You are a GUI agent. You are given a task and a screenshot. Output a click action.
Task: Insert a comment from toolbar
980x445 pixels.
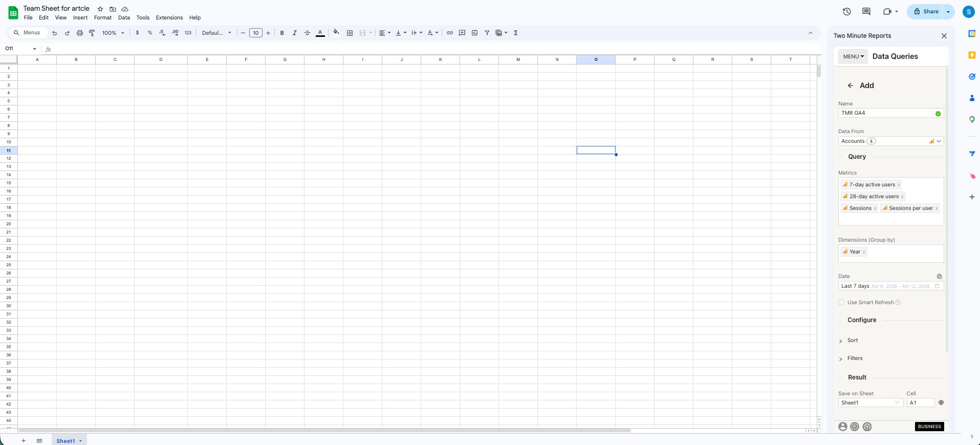click(x=462, y=33)
